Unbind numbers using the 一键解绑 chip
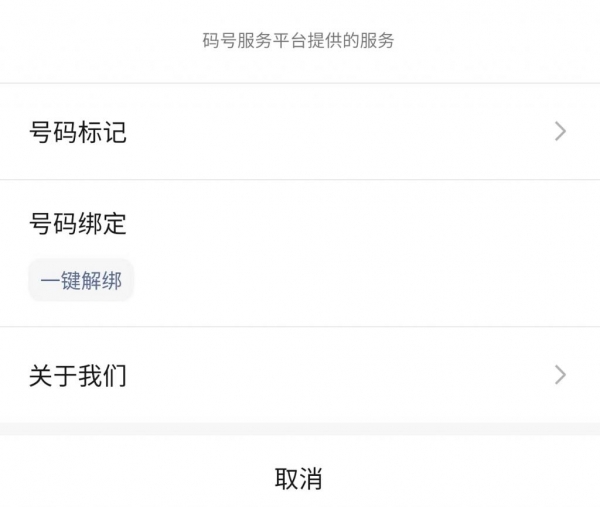Image resolution: width=600 pixels, height=507 pixels. tap(81, 281)
